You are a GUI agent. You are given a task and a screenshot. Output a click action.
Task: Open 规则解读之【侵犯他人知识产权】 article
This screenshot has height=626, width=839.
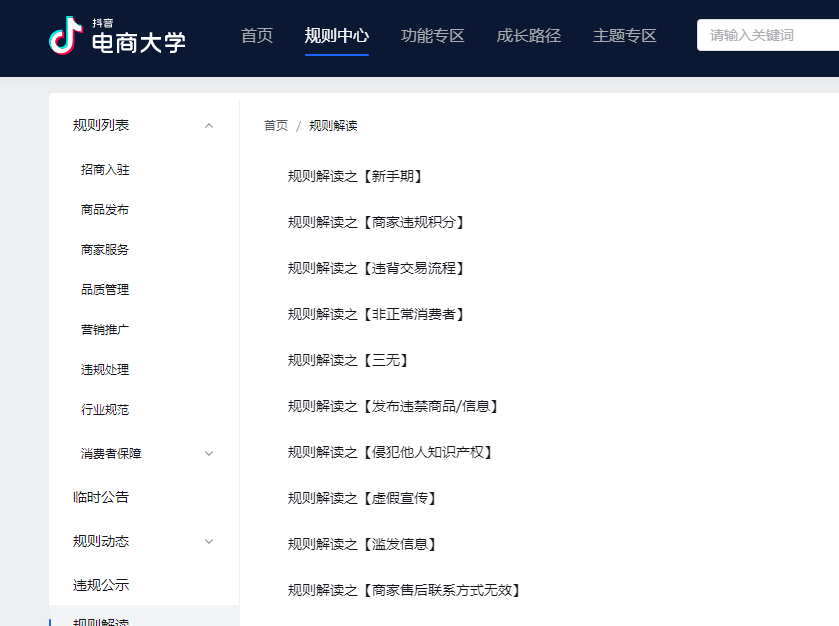click(391, 453)
